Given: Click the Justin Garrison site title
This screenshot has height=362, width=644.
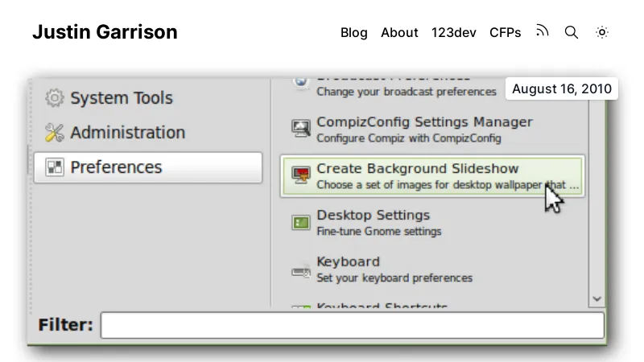Looking at the screenshot, I should pos(105,32).
